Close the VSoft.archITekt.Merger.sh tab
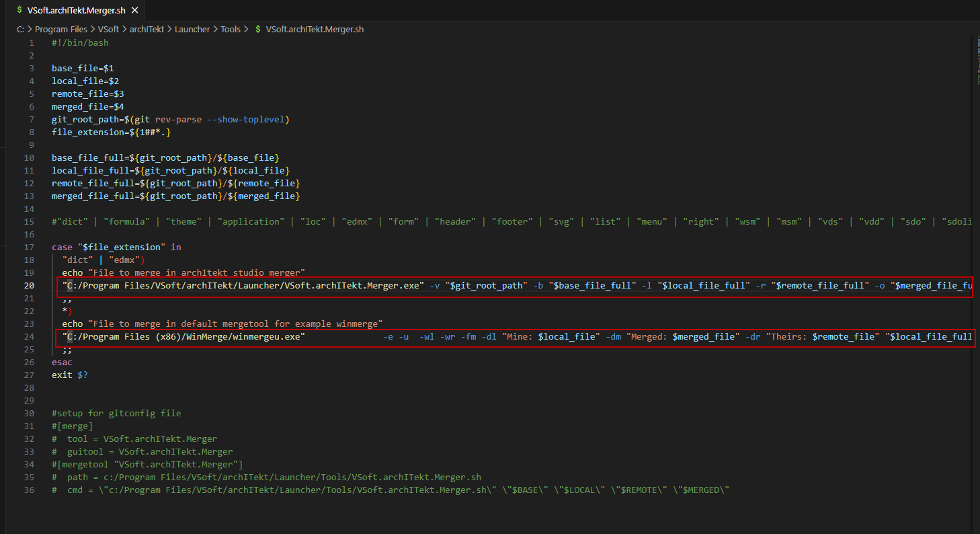The image size is (980, 534). 134,11
